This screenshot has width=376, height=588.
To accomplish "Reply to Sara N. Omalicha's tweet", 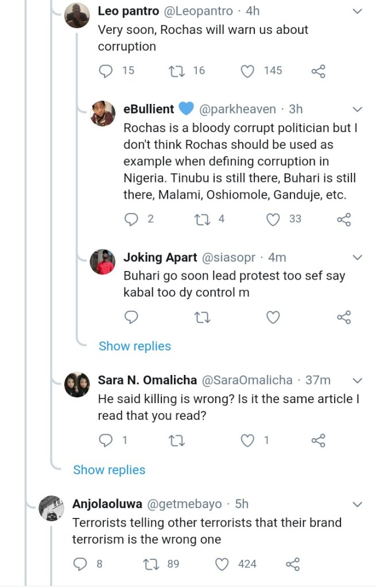I will click(x=106, y=440).
